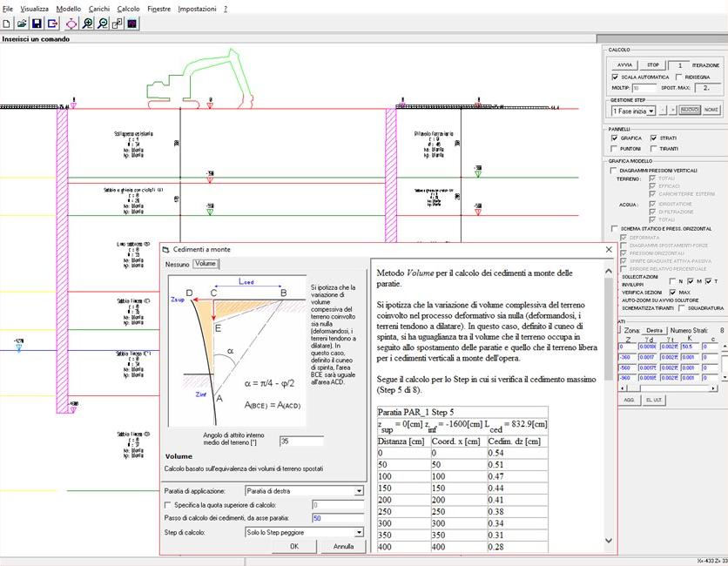Open the '1 Fase inizia' step dropdown
The width and height of the screenshot is (728, 566).
pos(652,111)
